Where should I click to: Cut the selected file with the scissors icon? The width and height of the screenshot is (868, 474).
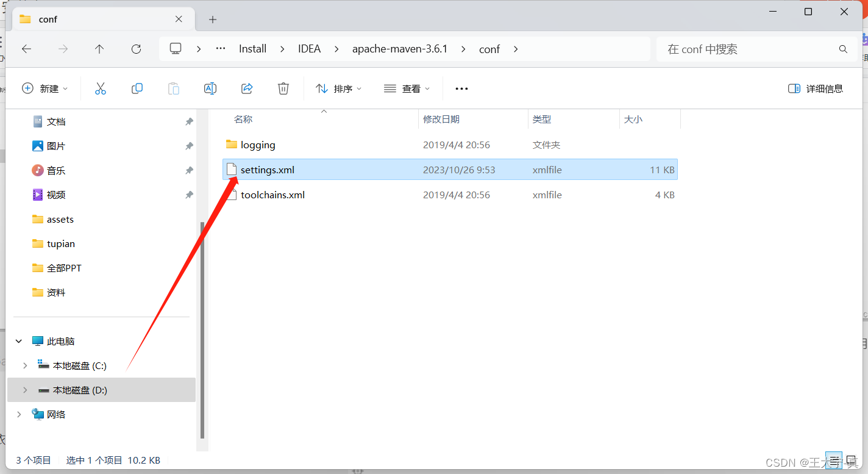tap(101, 88)
